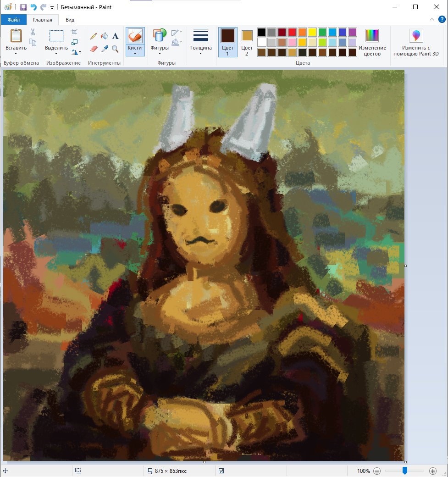Open the shape fill dropdown

(x=177, y=42)
